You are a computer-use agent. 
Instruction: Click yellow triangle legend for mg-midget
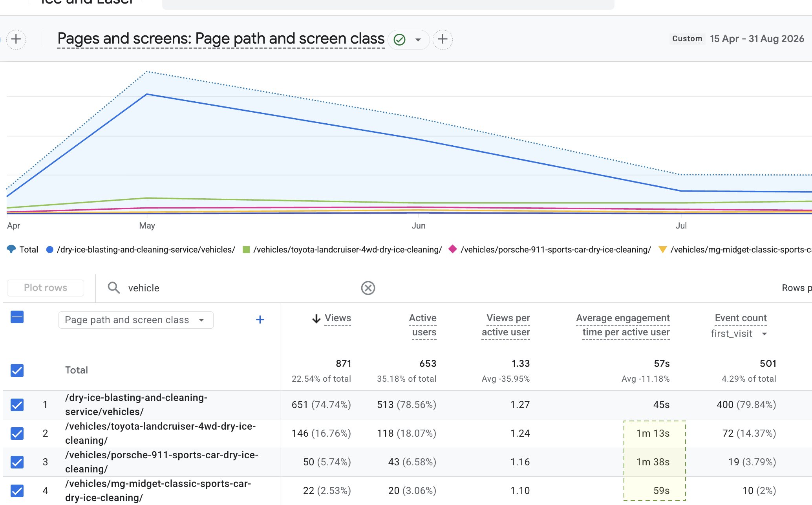(x=662, y=249)
